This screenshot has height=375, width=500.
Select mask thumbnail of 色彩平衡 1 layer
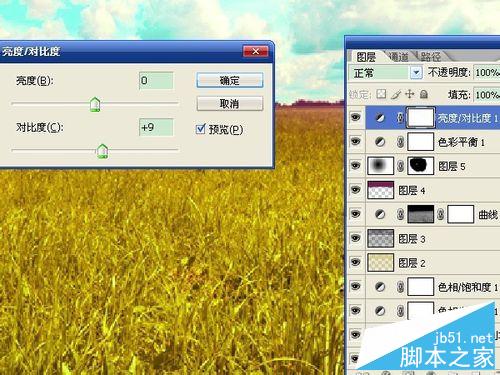pos(421,142)
